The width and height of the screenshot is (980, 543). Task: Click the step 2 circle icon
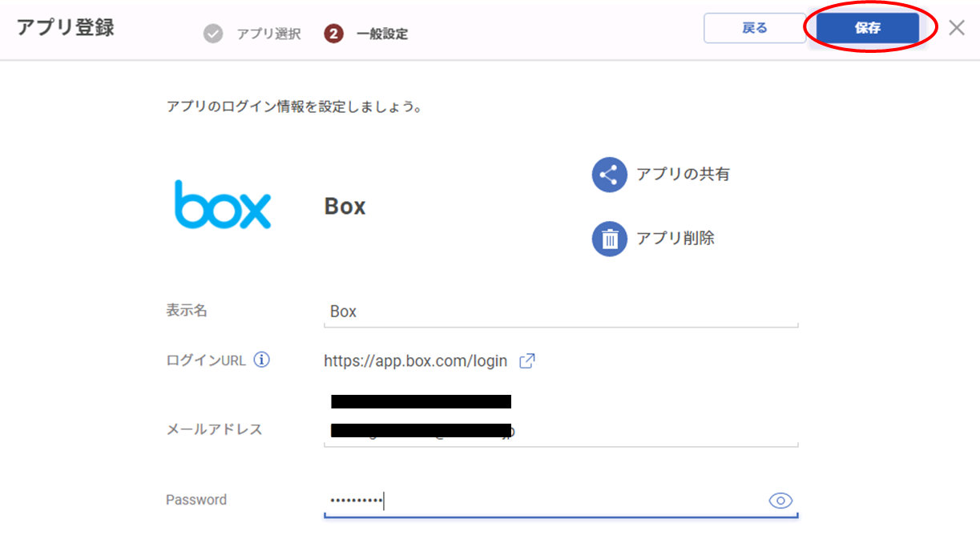(x=333, y=34)
